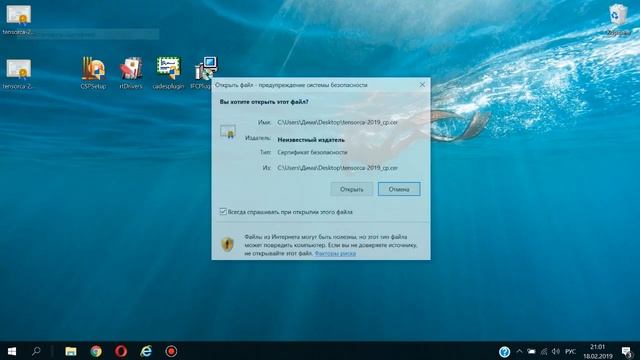
Task: Open the 'Факторы риска' link
Action: (335, 253)
